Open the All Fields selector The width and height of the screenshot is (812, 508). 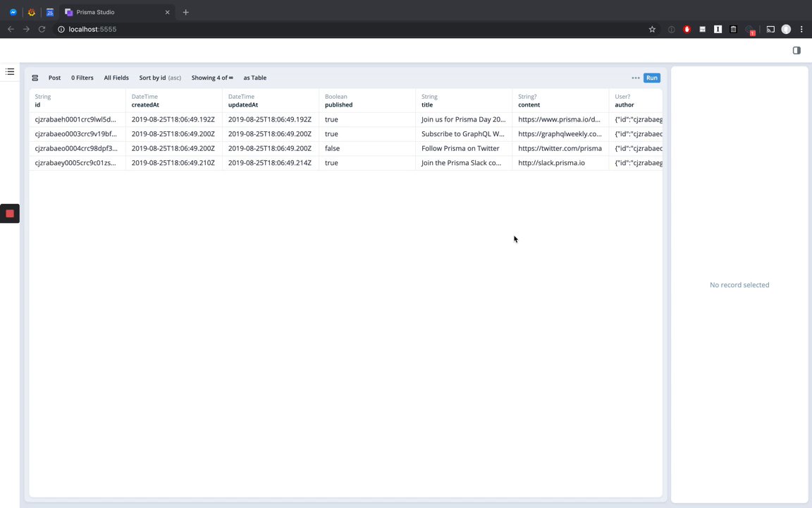pyautogui.click(x=116, y=78)
